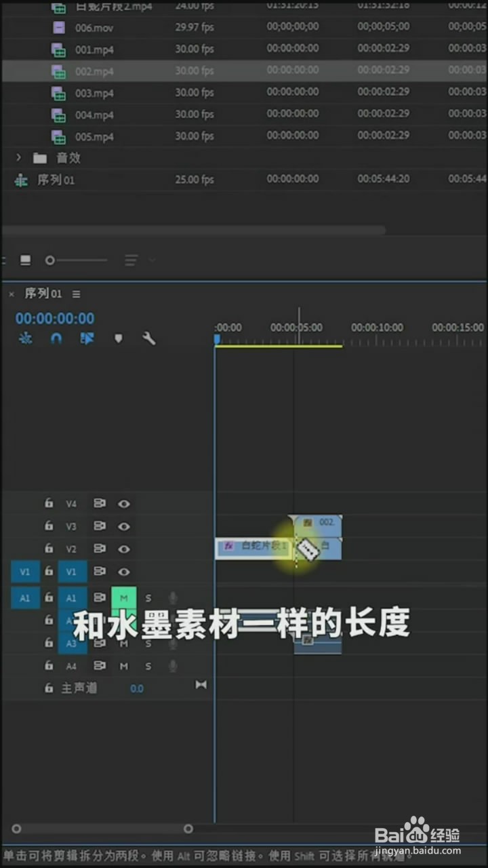Toggle sync lock on track V2
The width and height of the screenshot is (488, 868).
[x=100, y=549]
